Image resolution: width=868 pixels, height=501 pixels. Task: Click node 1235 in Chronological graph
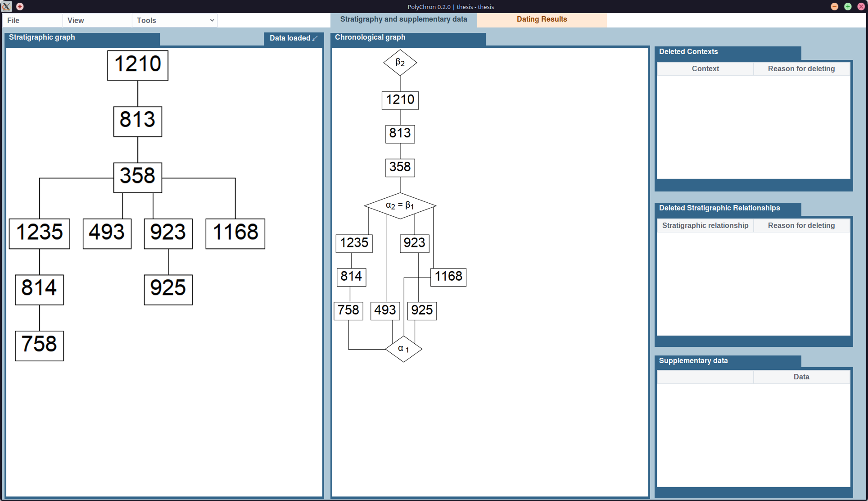point(354,243)
